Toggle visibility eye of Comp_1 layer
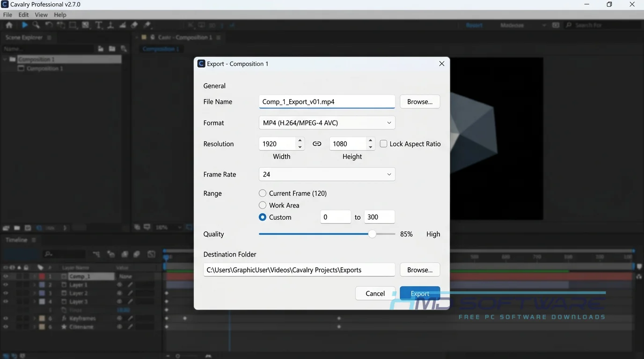 pos(6,276)
